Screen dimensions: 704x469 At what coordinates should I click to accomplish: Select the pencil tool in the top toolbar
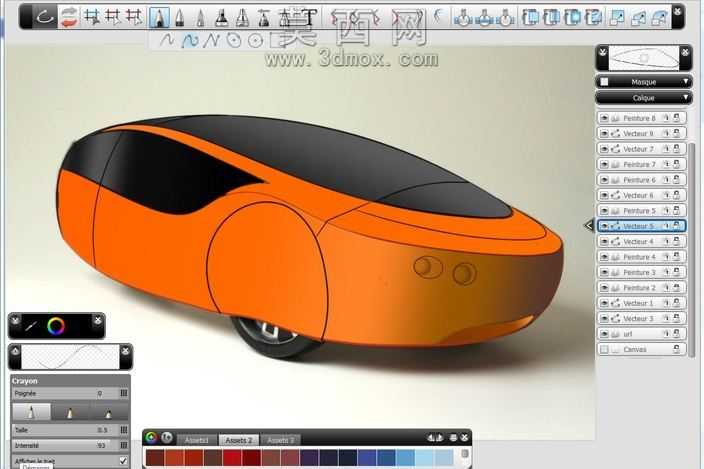(158, 18)
